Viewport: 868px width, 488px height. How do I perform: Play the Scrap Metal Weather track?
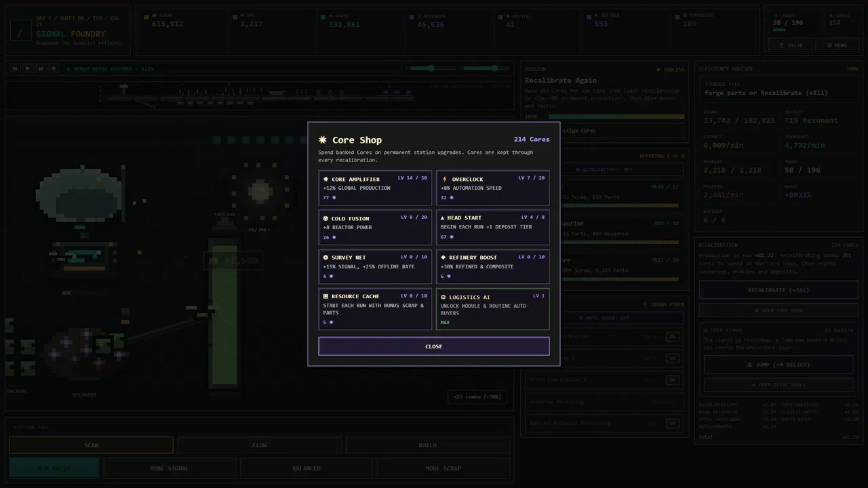(x=28, y=68)
